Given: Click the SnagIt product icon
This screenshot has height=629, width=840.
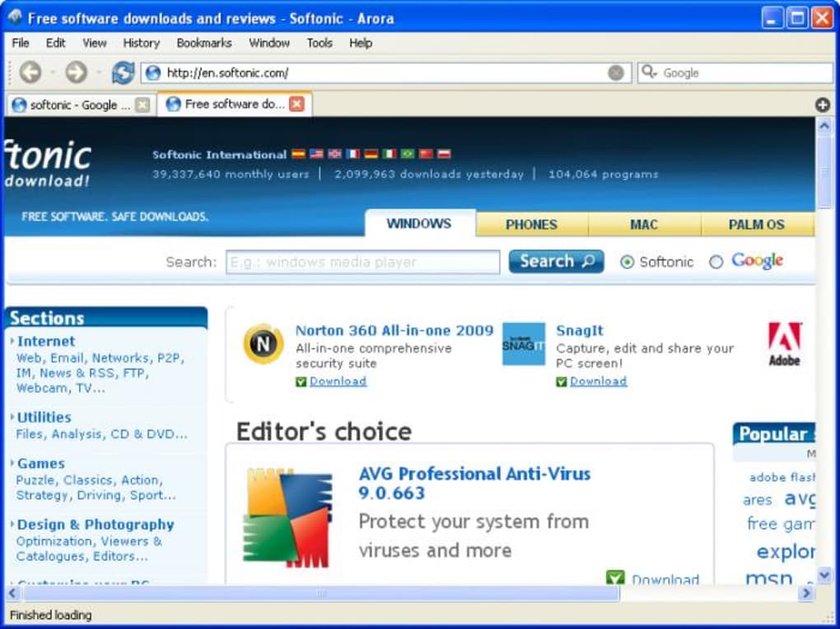Looking at the screenshot, I should (x=524, y=343).
